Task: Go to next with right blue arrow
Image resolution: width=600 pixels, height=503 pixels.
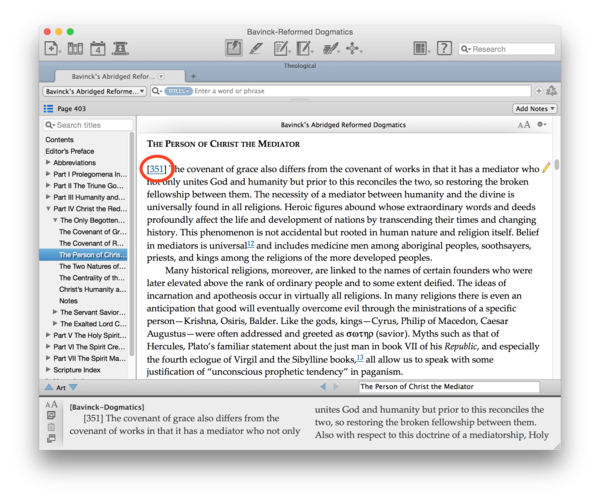Action: pyautogui.click(x=336, y=387)
